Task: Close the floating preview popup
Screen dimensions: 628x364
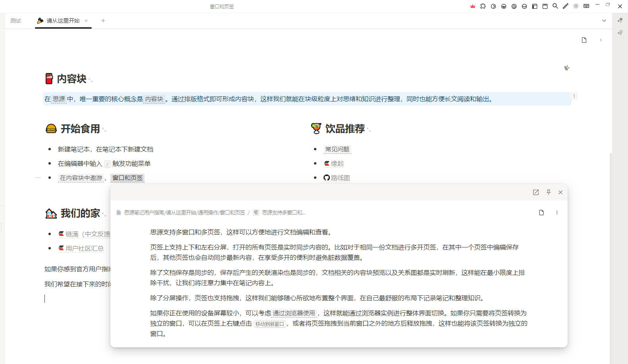Action: click(560, 192)
